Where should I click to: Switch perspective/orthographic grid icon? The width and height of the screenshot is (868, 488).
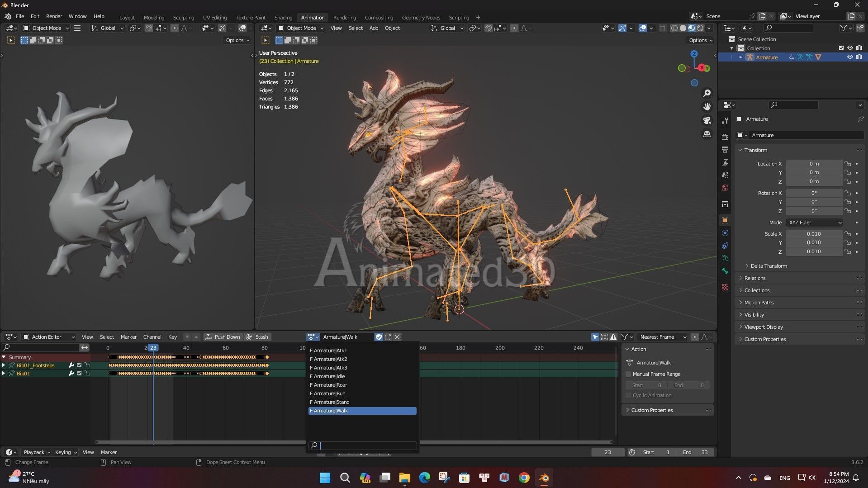pyautogui.click(x=707, y=134)
